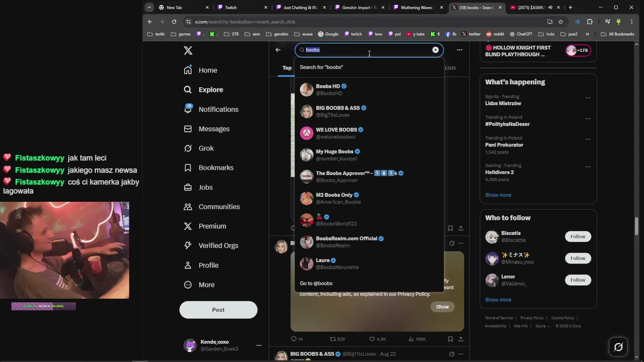Click the Show button on hidden media

[x=442, y=307]
